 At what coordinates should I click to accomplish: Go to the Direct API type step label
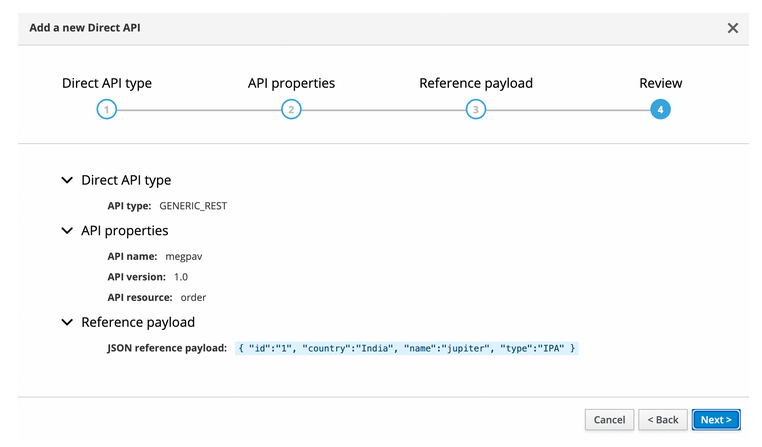(x=107, y=83)
